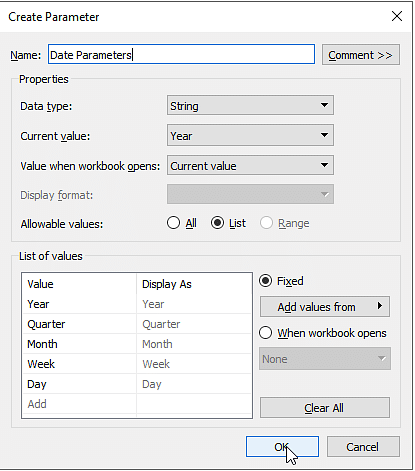Expand the Current value dropdown

[250, 135]
